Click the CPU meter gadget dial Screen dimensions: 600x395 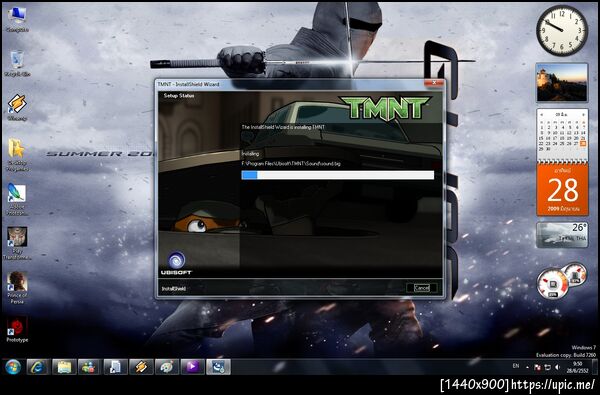point(553,285)
